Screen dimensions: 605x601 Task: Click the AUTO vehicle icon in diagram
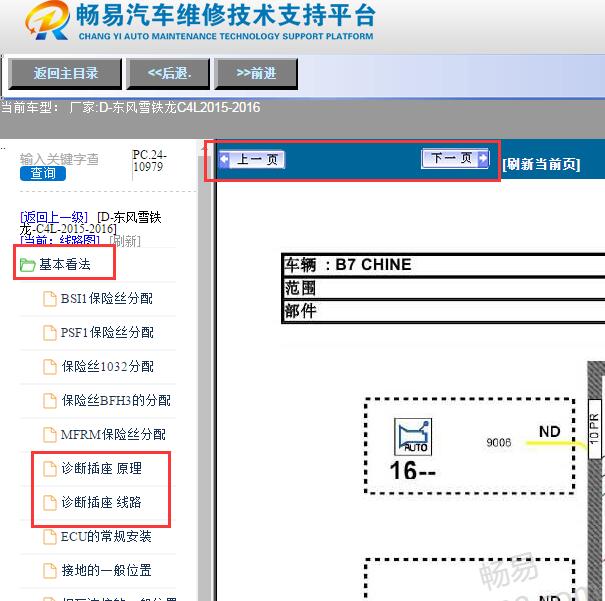coord(413,437)
